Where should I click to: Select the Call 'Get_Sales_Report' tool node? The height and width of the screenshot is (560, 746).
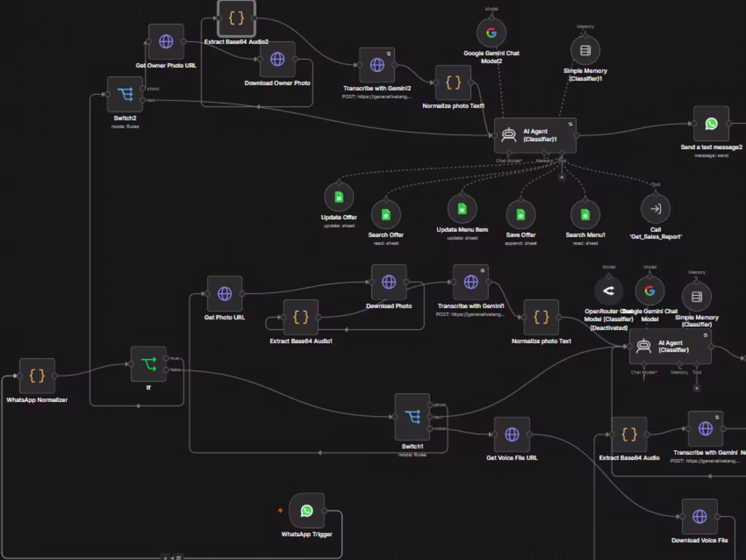(x=656, y=209)
